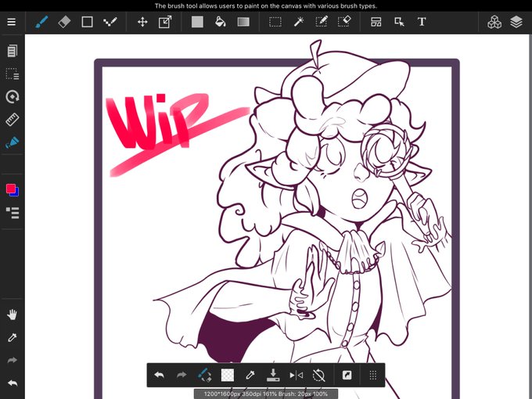Click the Redo arrow in the left sidebar
The image size is (532, 399).
tap(13, 361)
